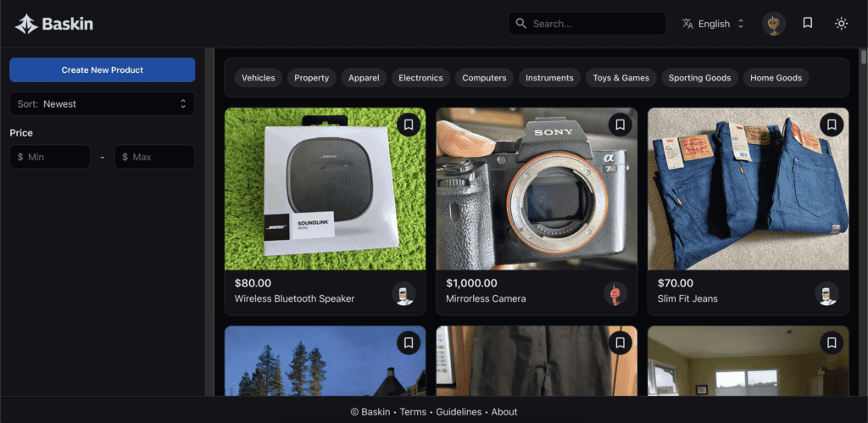Screen dimensions: 868x423
Task: Open the English language dropdown
Action: [713, 24]
